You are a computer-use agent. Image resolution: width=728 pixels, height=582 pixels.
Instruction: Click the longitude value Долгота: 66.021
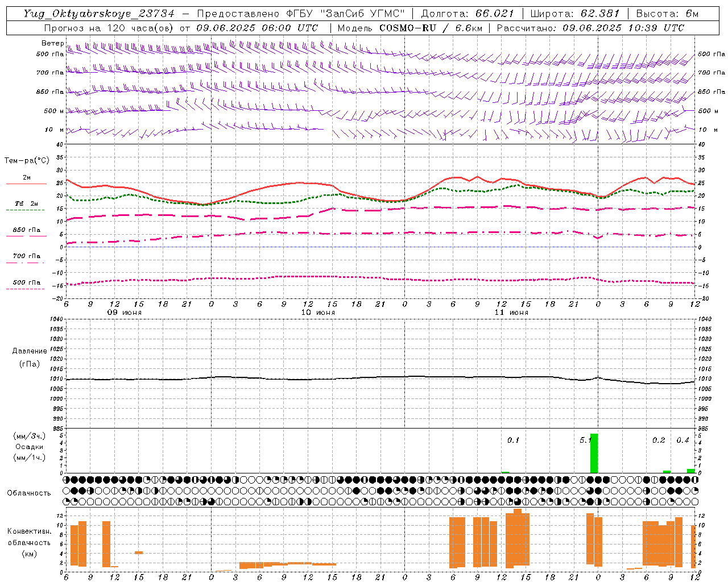[468, 14]
